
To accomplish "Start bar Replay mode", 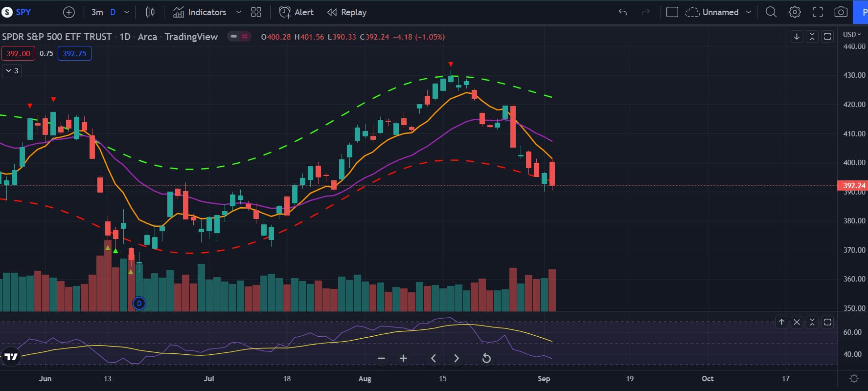I will click(x=347, y=12).
